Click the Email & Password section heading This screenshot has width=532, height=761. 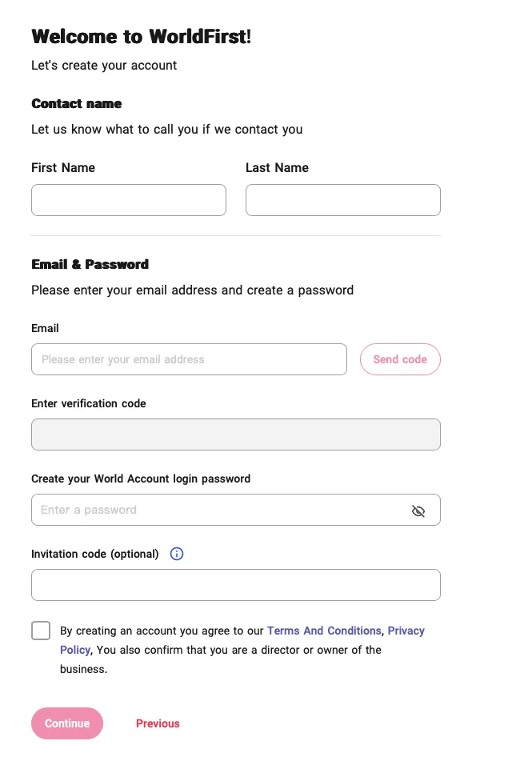pyautogui.click(x=90, y=264)
